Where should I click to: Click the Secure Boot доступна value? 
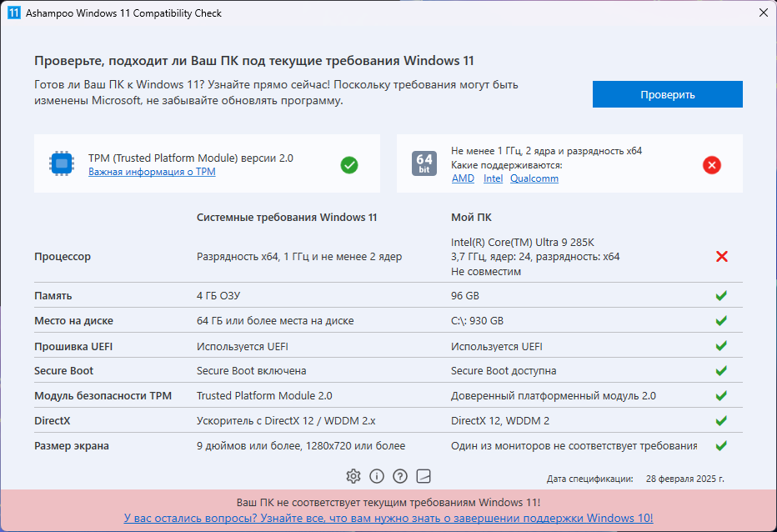[x=504, y=371]
